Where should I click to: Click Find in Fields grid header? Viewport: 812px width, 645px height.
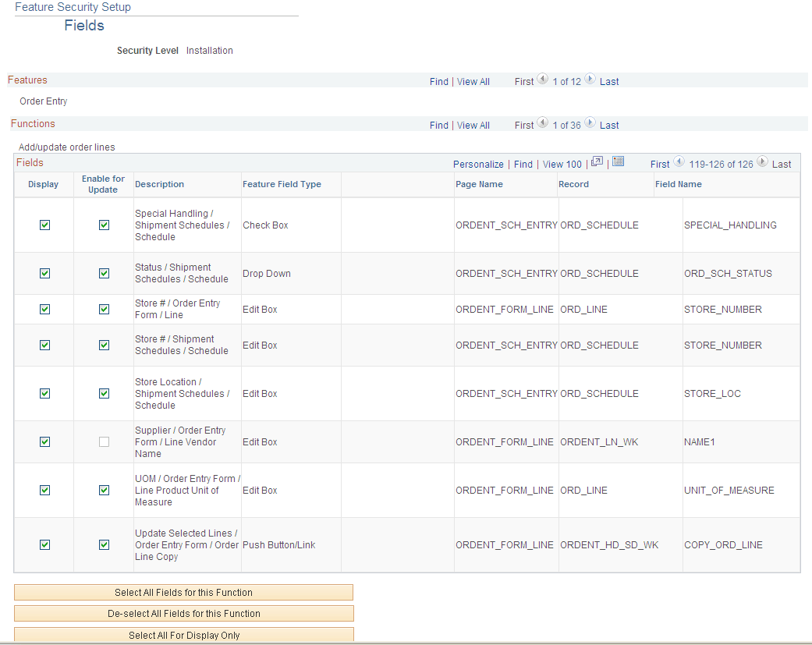point(523,164)
